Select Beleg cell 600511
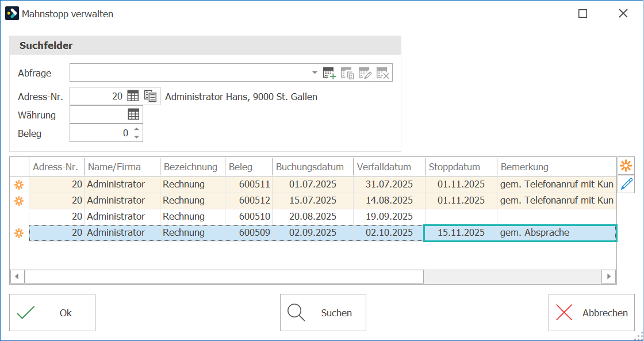 249,185
